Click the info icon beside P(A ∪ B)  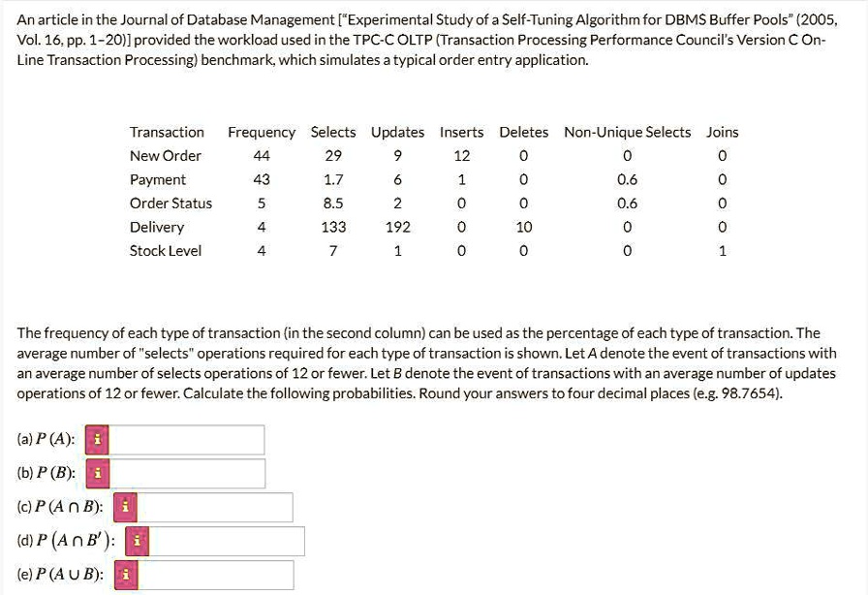point(125,575)
